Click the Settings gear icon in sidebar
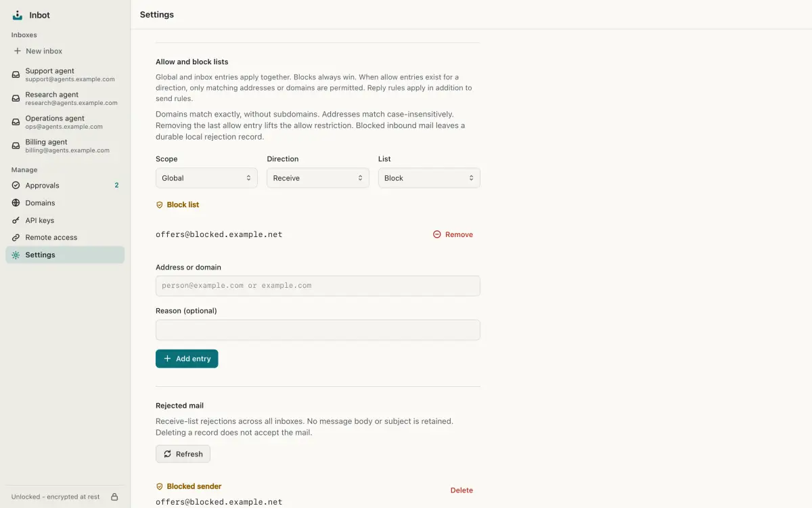 [16, 255]
